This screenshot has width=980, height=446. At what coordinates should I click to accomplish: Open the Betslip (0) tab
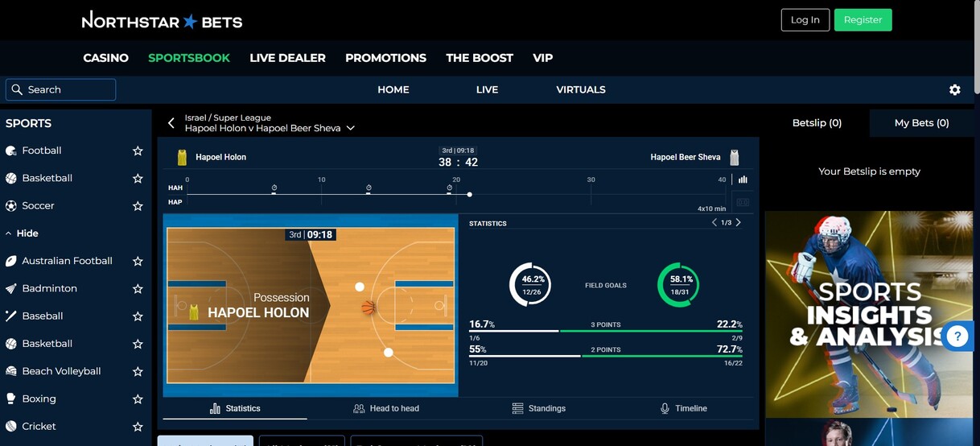click(817, 123)
